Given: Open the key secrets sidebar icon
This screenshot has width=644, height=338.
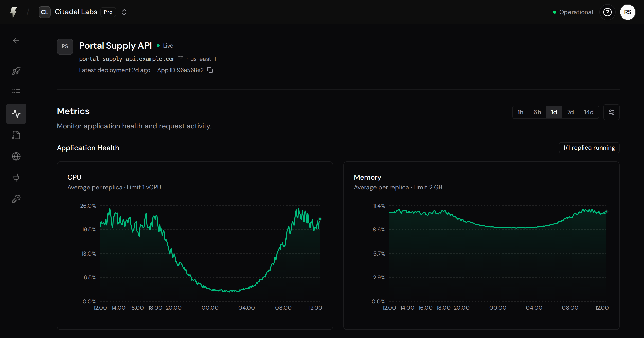Looking at the screenshot, I should click(16, 199).
